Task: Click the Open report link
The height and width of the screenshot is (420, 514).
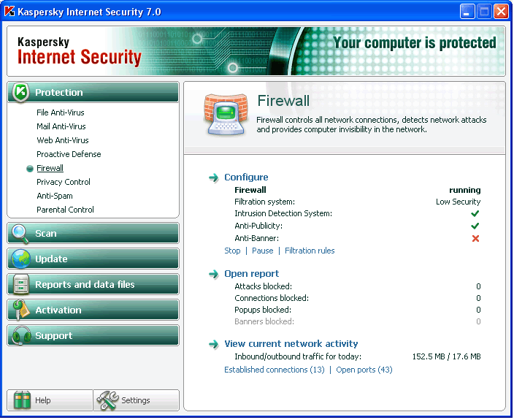Action: point(251,274)
